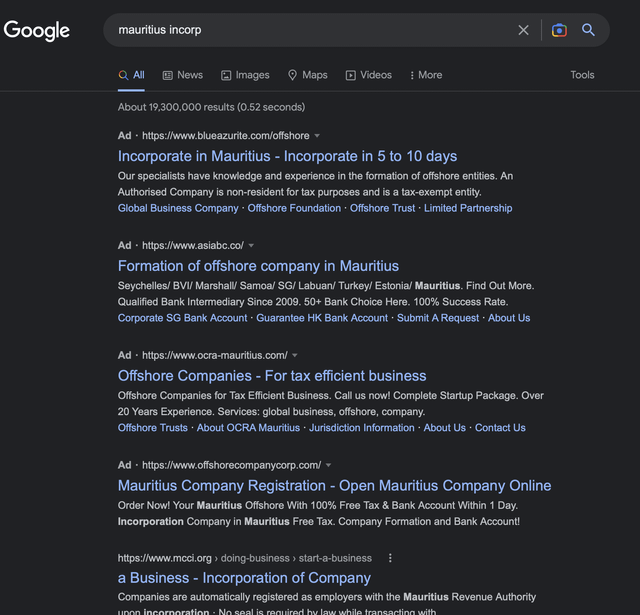Image resolution: width=640 pixels, height=615 pixels.
Task: Follow the Guarantee HK Bank Account sitelink
Action: (322, 318)
